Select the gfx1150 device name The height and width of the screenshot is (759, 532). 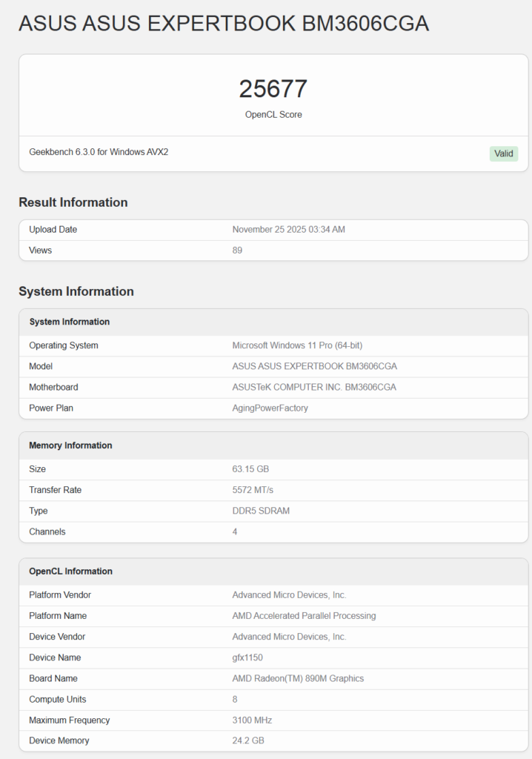[247, 657]
